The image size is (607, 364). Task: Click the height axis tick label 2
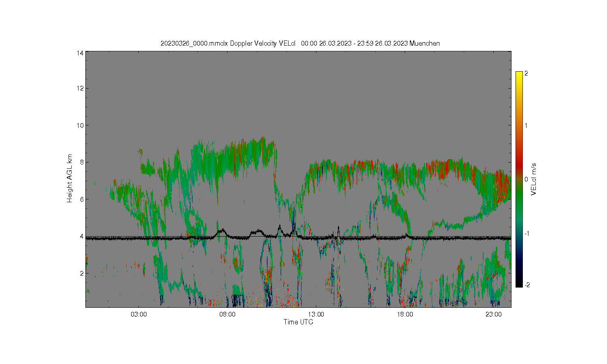[x=82, y=273]
